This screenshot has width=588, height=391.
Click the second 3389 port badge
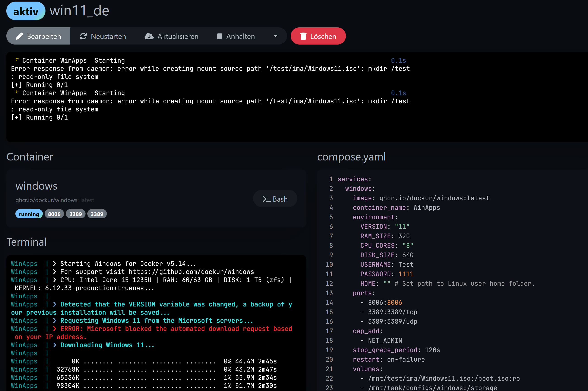tap(97, 214)
